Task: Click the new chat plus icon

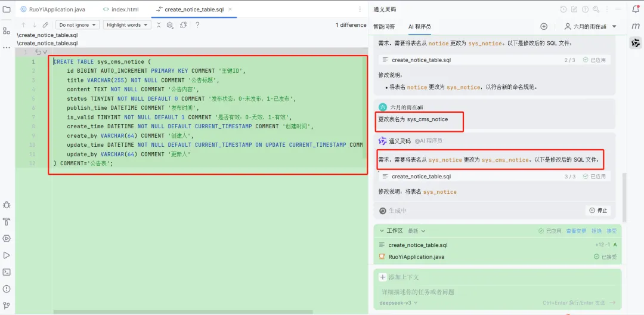Action: (x=544, y=26)
